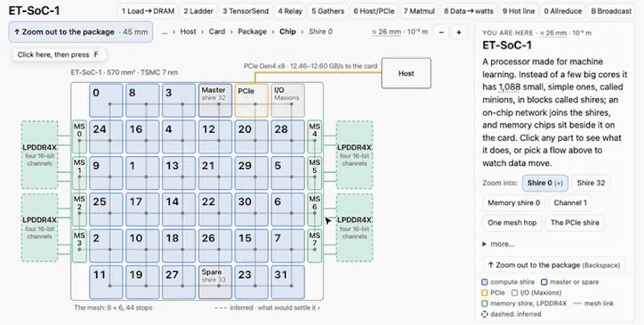Run the '5 Gathers' flow
This screenshot has width=644, height=325.
[x=328, y=11]
